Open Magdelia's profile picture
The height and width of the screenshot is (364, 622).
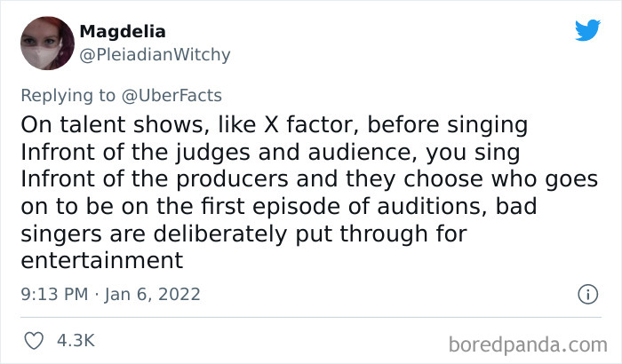[46, 44]
